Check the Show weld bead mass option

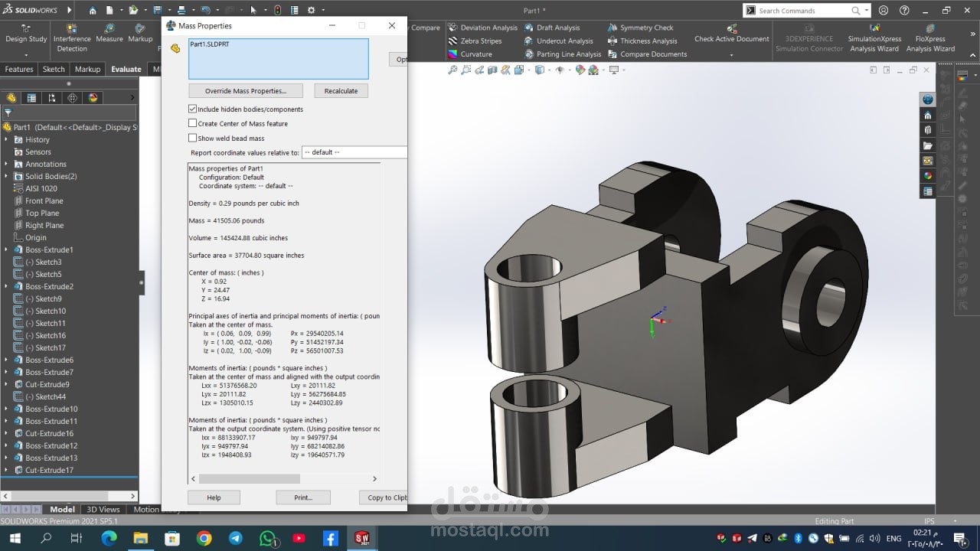pyautogui.click(x=193, y=138)
